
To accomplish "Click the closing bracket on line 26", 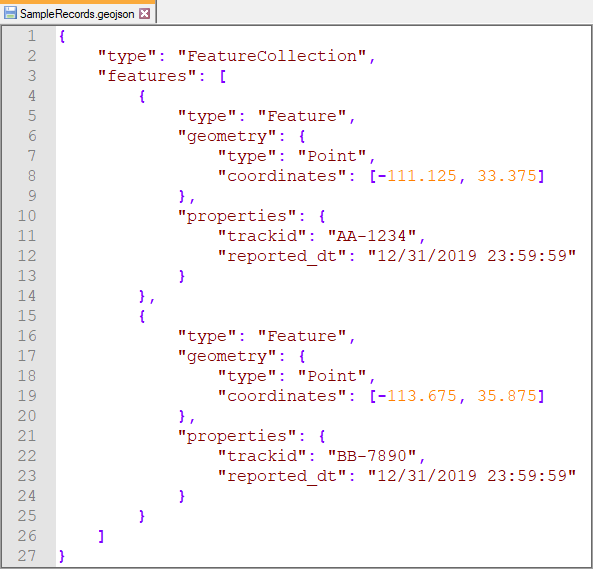I will point(101,536).
